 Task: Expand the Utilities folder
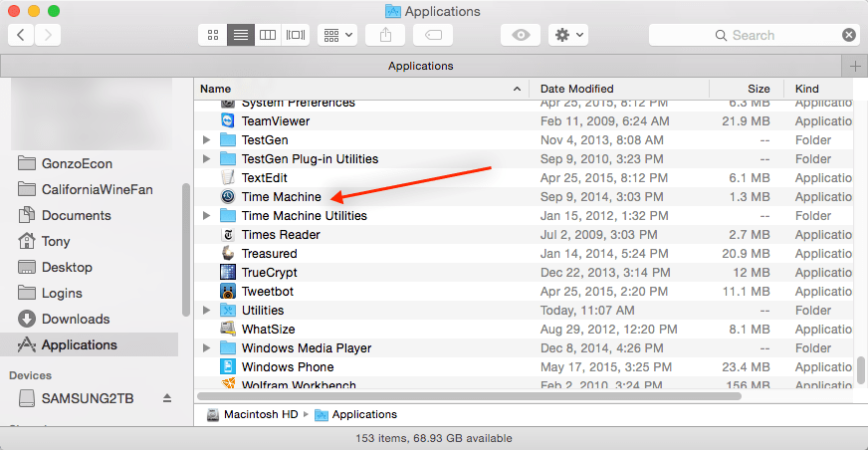point(206,310)
